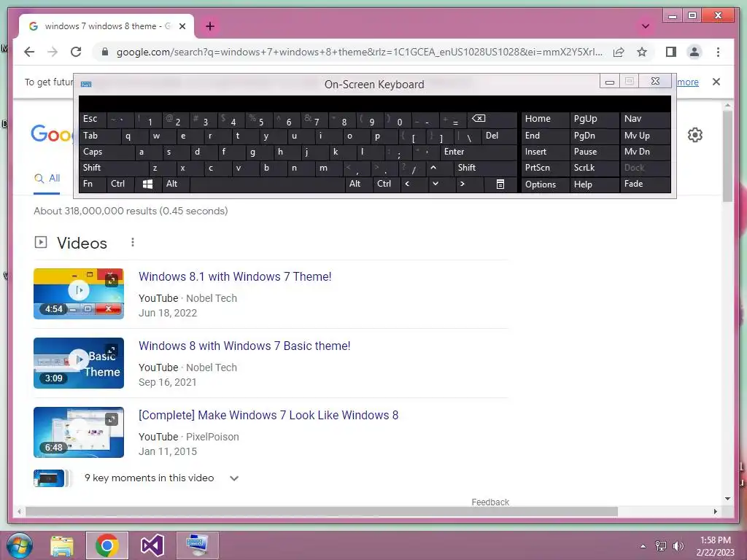Click the context menu key on keyboard
This screenshot has height=560, width=747.
point(500,184)
